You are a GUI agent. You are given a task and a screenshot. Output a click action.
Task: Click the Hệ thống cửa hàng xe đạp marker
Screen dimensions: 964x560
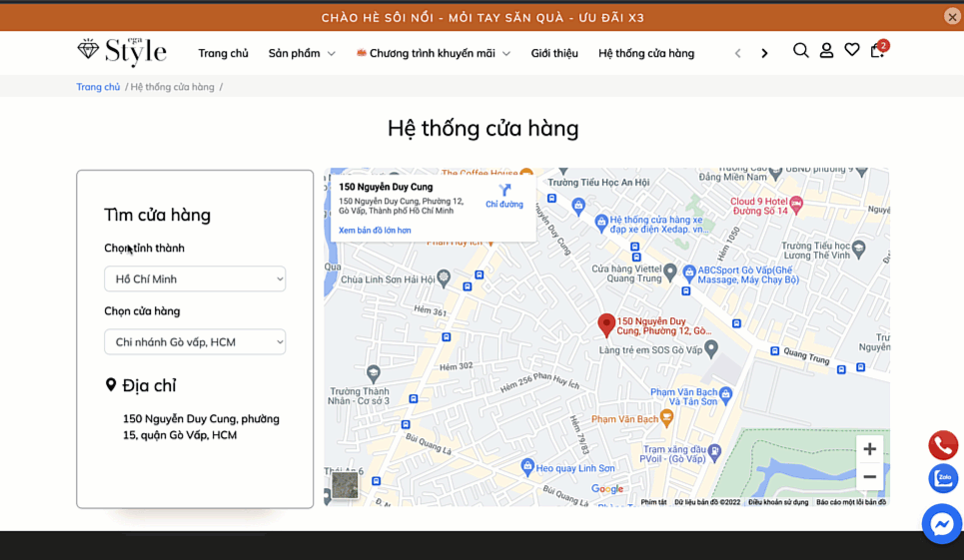(x=601, y=223)
